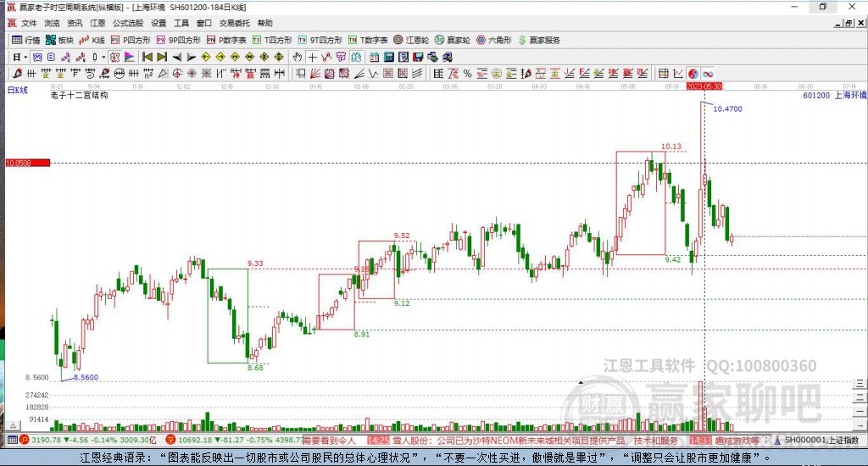868x466 pixels.
Task: Open the 江恩轮 Gann wheel
Action: [x=411, y=40]
